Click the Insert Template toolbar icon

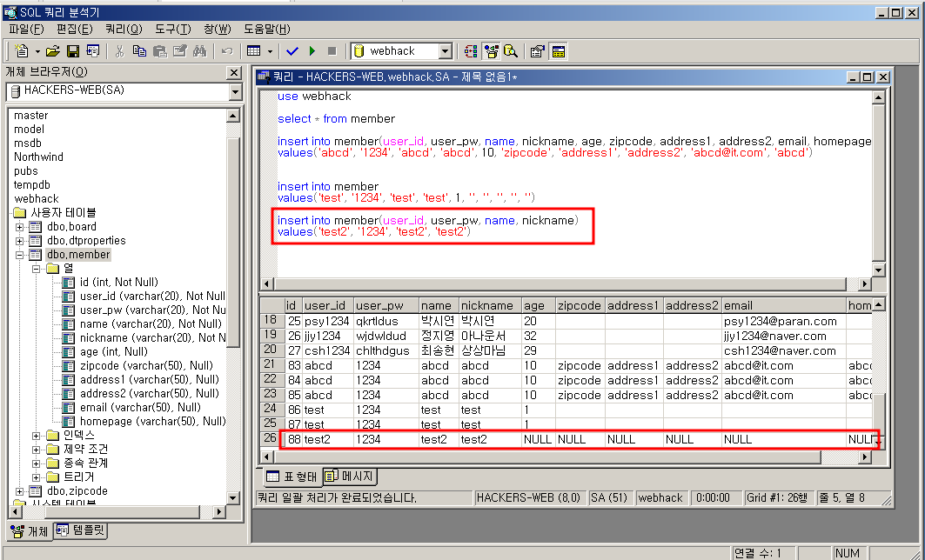92,51
